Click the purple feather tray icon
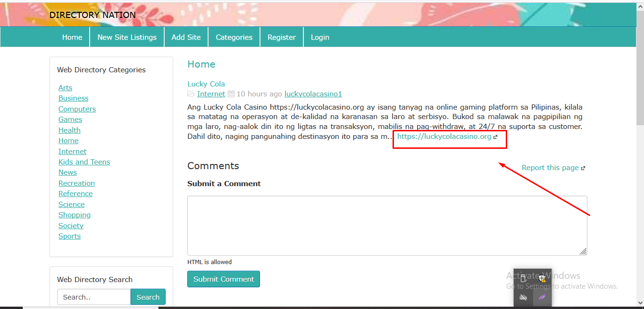The image size is (644, 309). pos(542,297)
